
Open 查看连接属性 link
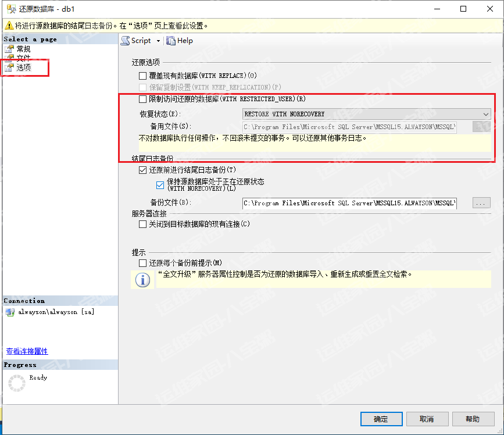27,351
